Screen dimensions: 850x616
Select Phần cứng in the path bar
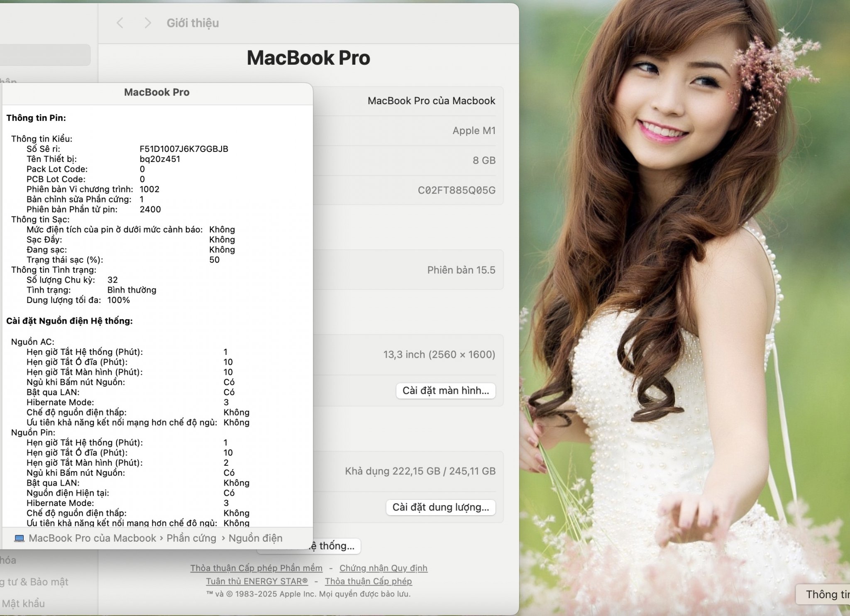pyautogui.click(x=191, y=538)
